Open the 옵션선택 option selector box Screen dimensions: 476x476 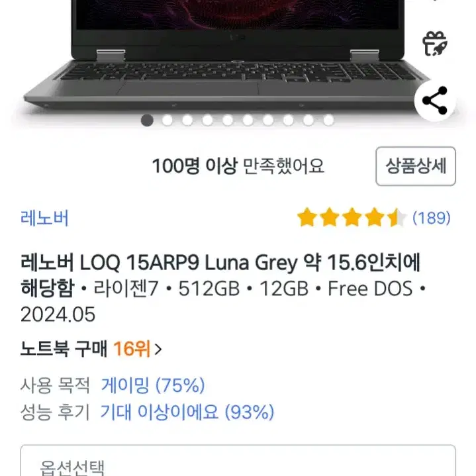click(x=238, y=460)
